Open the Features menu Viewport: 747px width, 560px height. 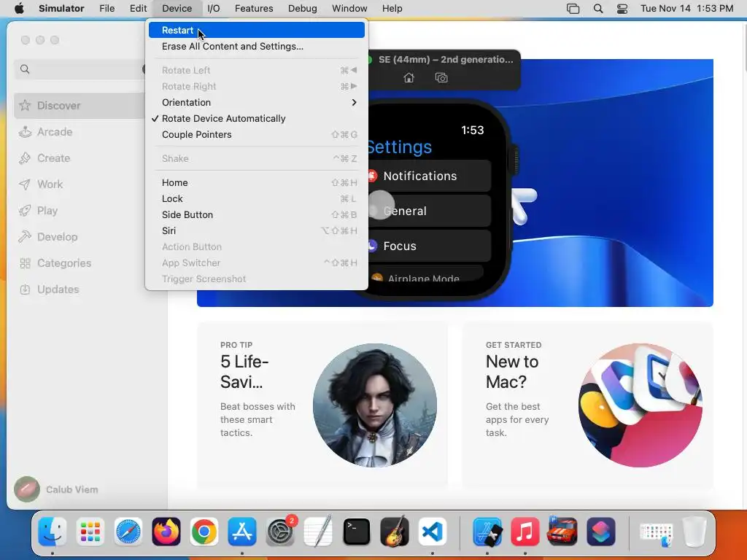click(254, 9)
